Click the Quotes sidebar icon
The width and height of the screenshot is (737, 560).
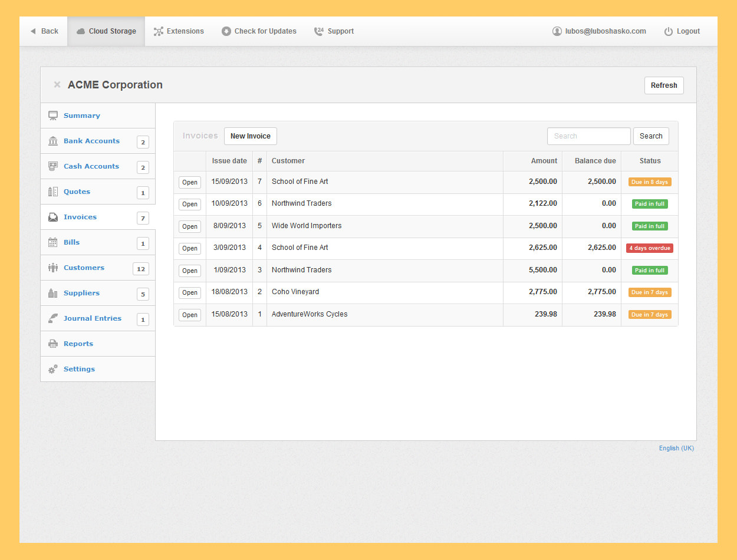point(53,192)
